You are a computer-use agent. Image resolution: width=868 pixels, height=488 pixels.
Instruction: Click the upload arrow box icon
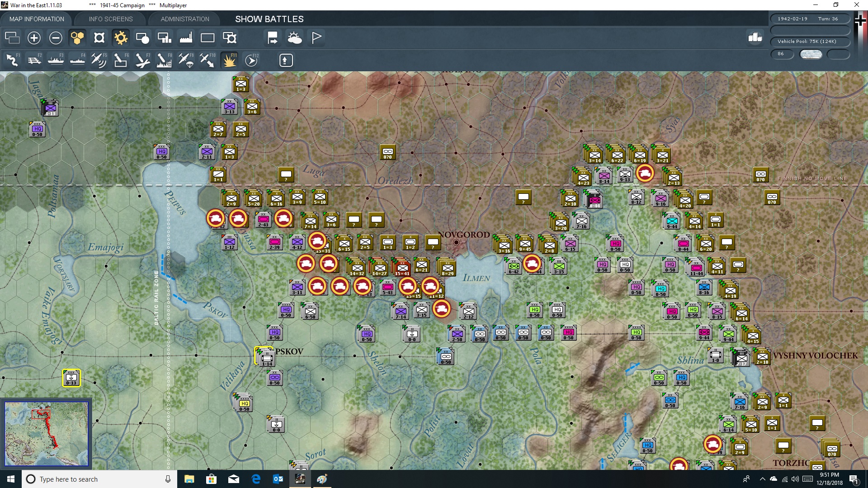click(286, 60)
